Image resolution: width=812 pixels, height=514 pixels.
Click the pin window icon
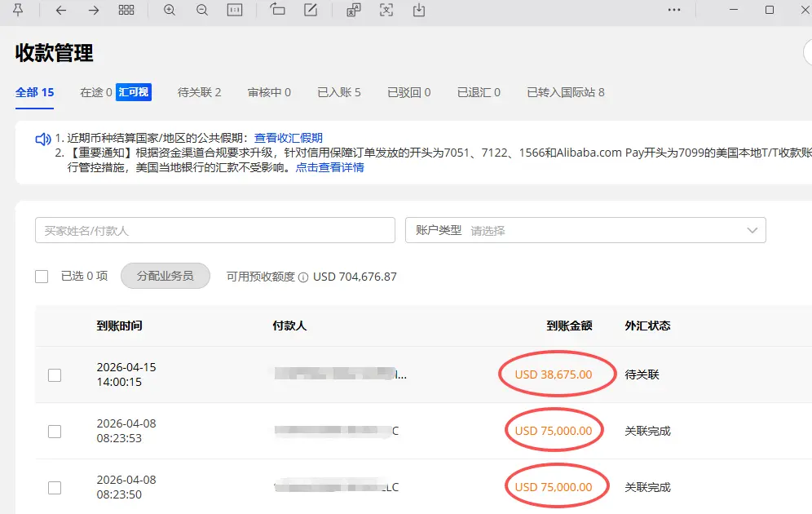click(x=18, y=10)
